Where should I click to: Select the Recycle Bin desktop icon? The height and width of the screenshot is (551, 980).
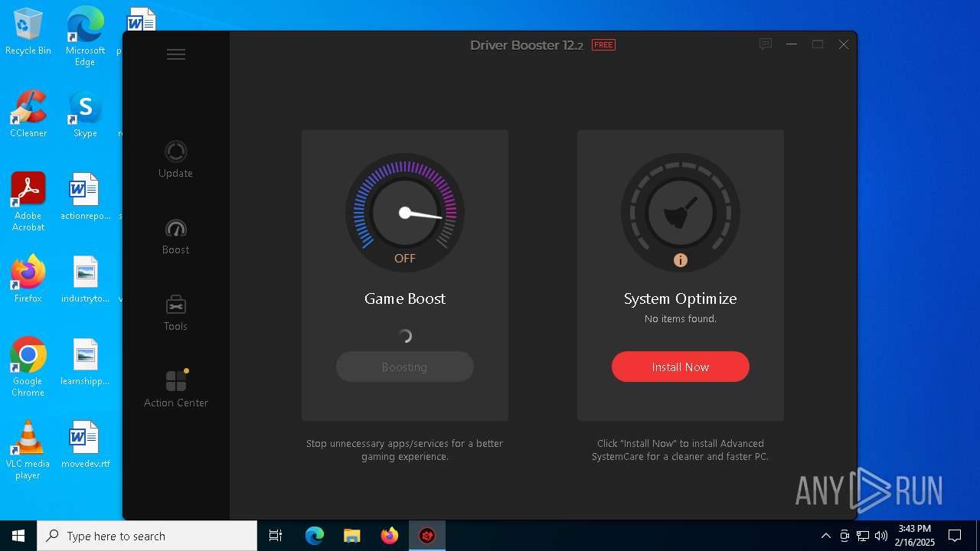click(28, 32)
